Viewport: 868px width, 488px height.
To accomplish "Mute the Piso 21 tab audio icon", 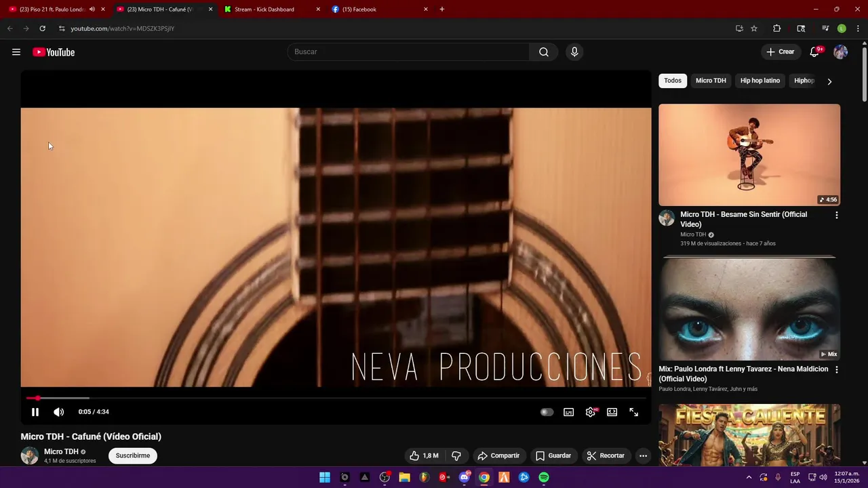I will tap(92, 9).
